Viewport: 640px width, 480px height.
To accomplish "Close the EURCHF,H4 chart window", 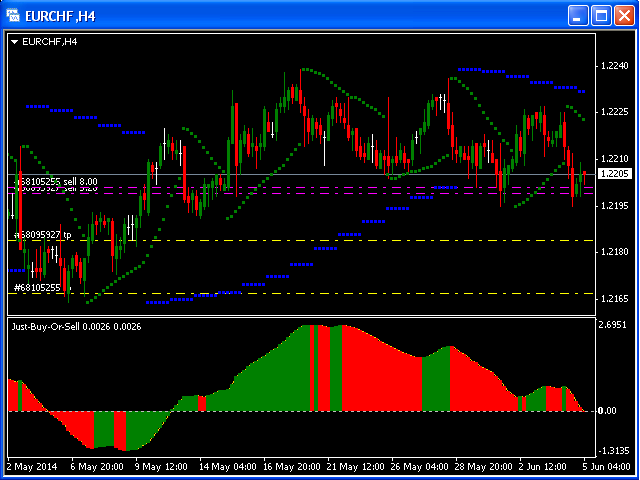I will pos(625,16).
